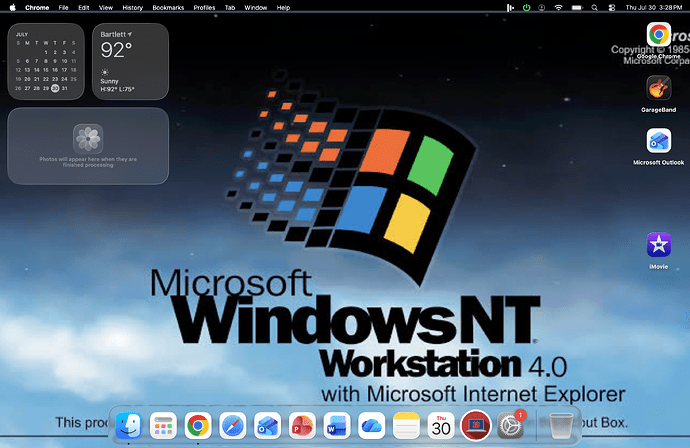Click the Bartlett location label
This screenshot has width=690, height=448.
(113, 34)
